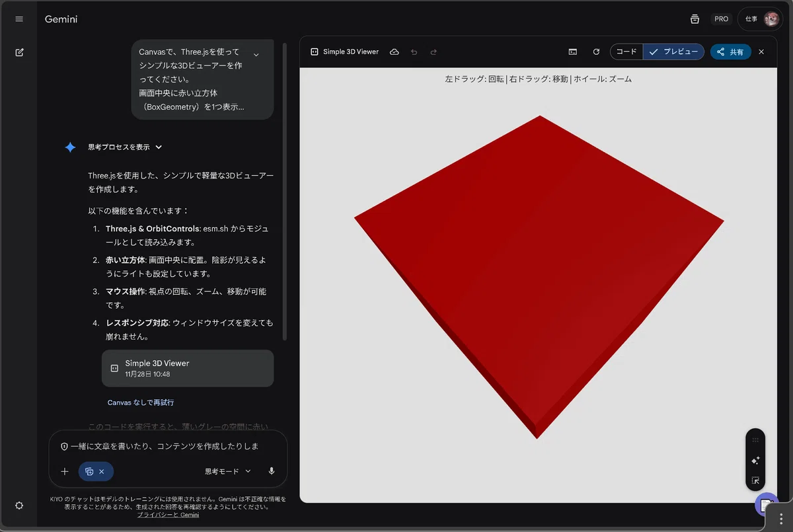Click the 'レスポンシブ対応' list item
The height and width of the screenshot is (532, 793).
189,329
